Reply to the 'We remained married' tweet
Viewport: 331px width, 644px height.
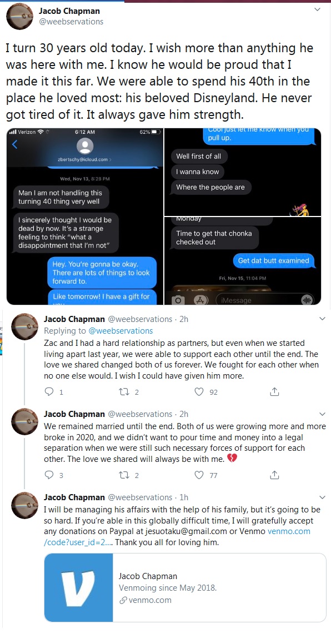pyautogui.click(x=49, y=475)
